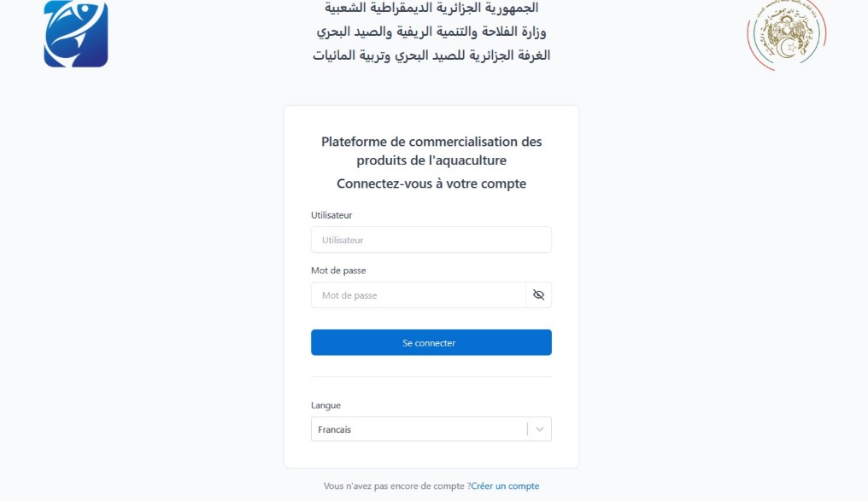Toggle password visibility eye icon
Image resolution: width=868 pixels, height=501 pixels.
coord(538,295)
